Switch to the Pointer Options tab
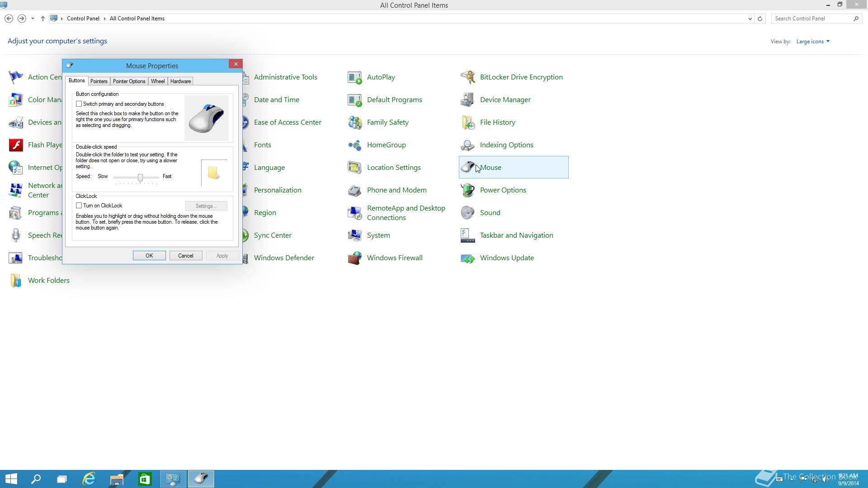The height and width of the screenshot is (488, 868). pos(129,81)
